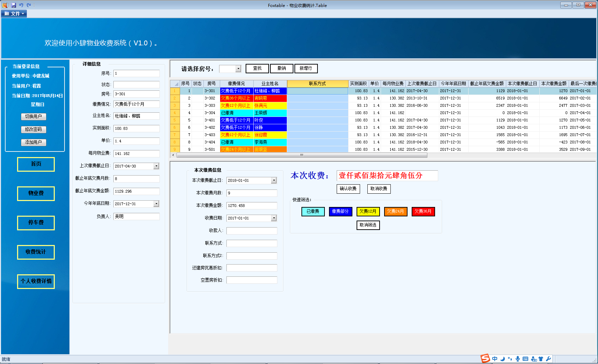Open the 收费统计 section
The width and height of the screenshot is (598, 364).
click(36, 252)
